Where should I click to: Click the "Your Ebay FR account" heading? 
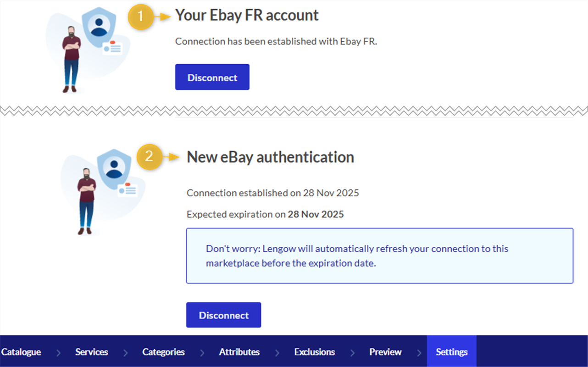247,15
